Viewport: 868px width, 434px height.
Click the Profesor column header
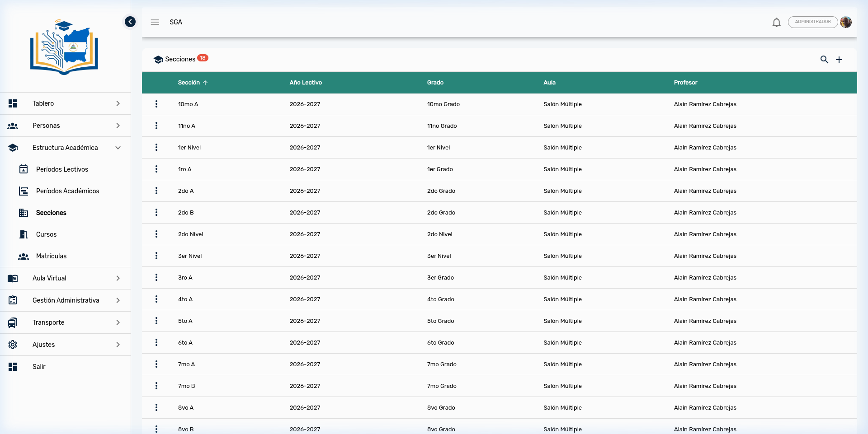pyautogui.click(x=685, y=83)
